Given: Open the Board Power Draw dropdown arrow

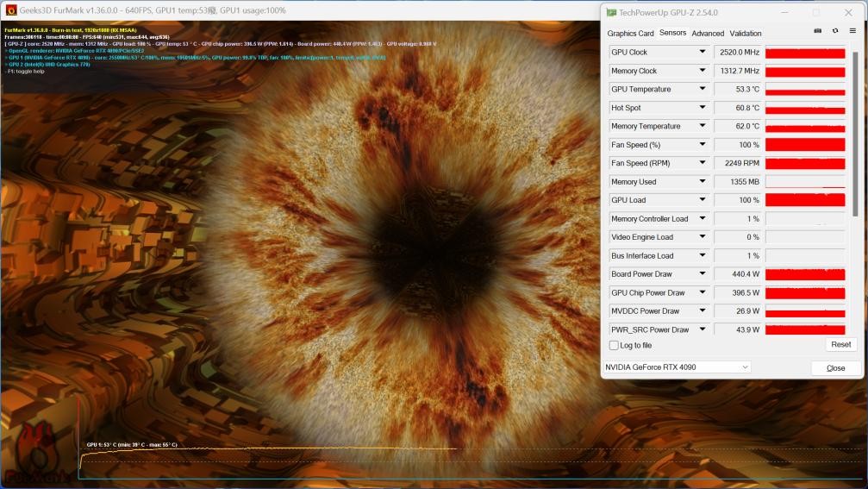Looking at the screenshot, I should pos(703,274).
